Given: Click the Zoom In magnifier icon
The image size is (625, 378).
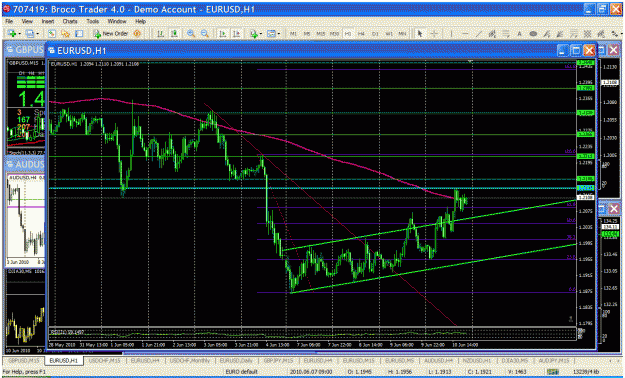Looking at the screenshot, I should click(191, 34).
